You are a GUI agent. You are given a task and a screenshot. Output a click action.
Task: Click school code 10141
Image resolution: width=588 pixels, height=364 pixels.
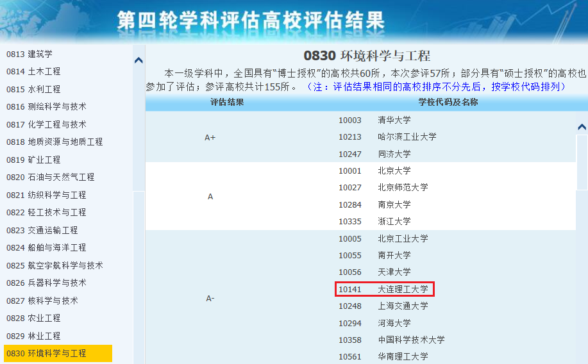350,290
